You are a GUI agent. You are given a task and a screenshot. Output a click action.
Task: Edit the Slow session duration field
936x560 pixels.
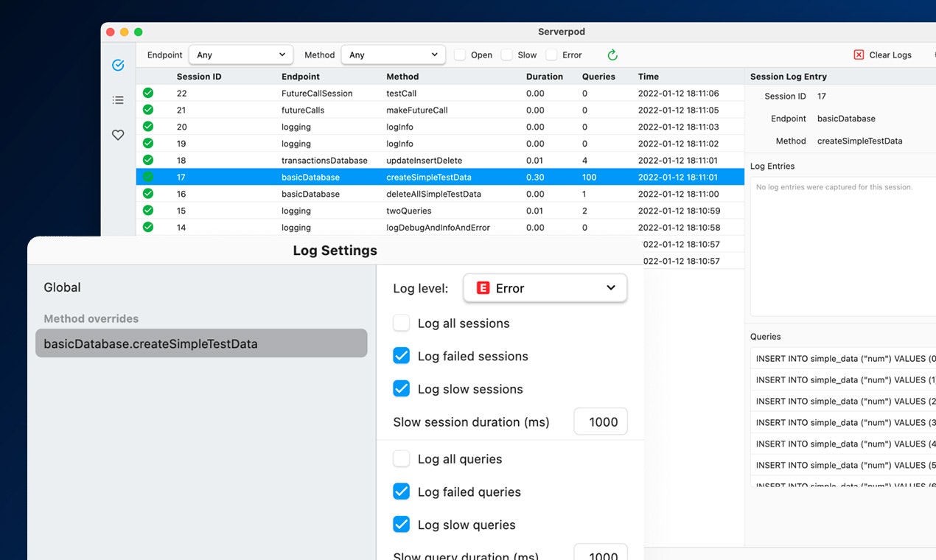pos(601,421)
